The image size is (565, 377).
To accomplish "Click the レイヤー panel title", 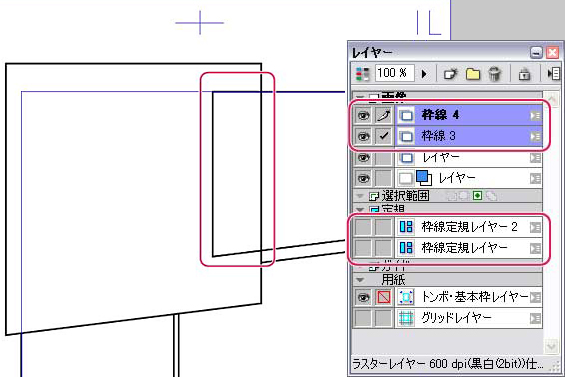I will 372,53.
